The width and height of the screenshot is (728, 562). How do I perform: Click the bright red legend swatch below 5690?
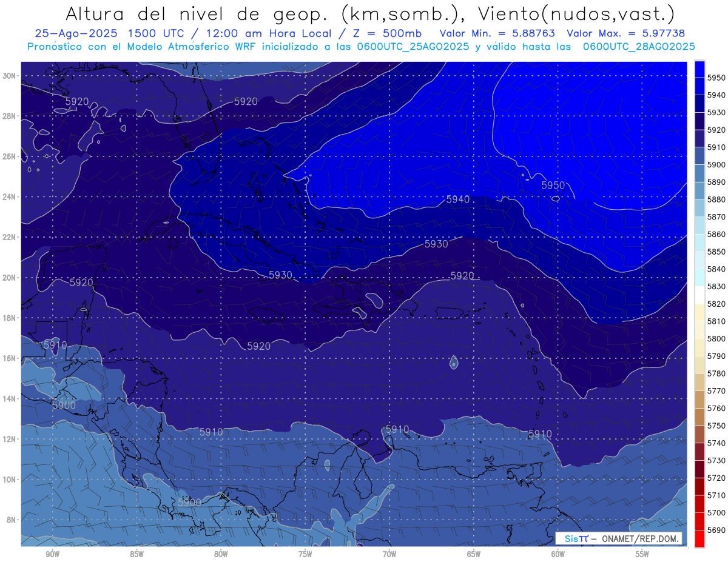click(699, 538)
